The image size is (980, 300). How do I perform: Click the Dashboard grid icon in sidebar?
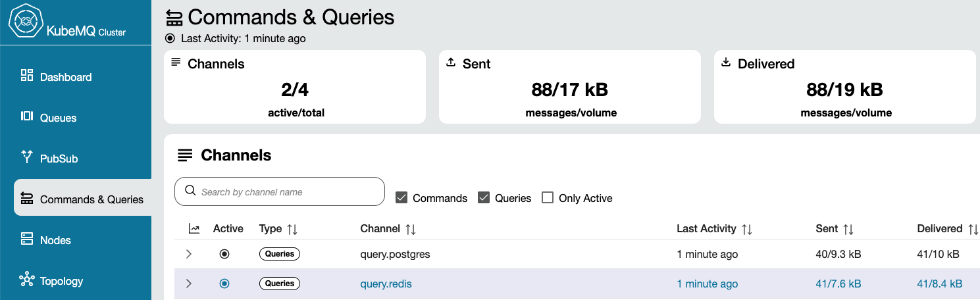pos(27,76)
